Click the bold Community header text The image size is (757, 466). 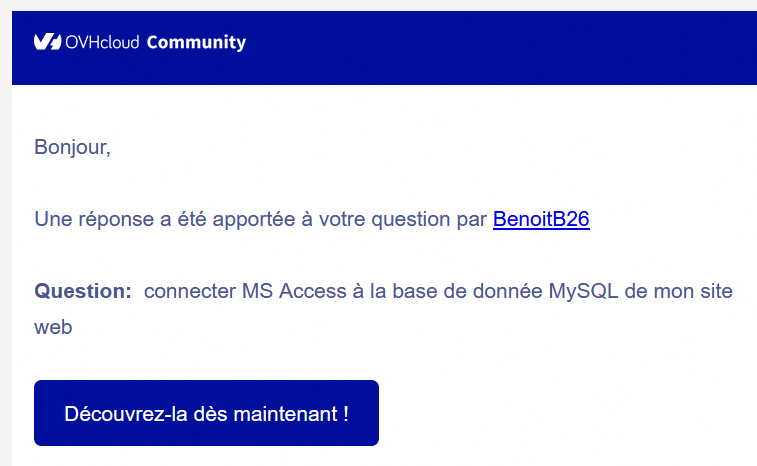(x=196, y=42)
